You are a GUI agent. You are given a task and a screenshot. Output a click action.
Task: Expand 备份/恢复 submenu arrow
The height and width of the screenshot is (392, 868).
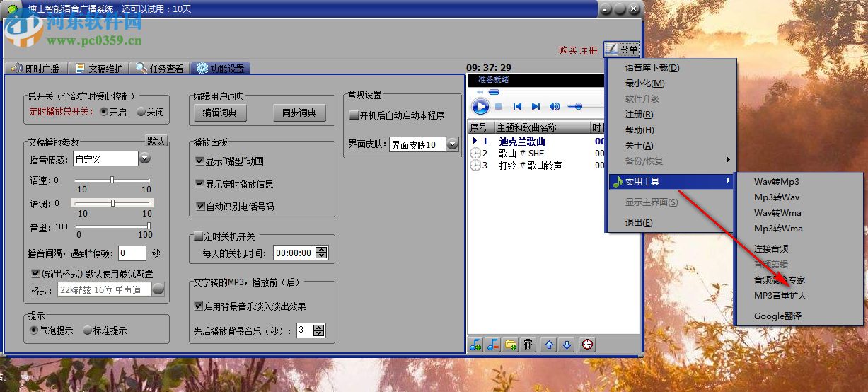click(728, 161)
